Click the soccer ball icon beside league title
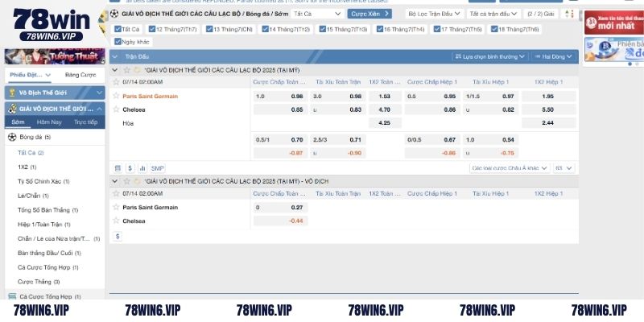Viewport: 644px width, 322px height. (x=114, y=14)
